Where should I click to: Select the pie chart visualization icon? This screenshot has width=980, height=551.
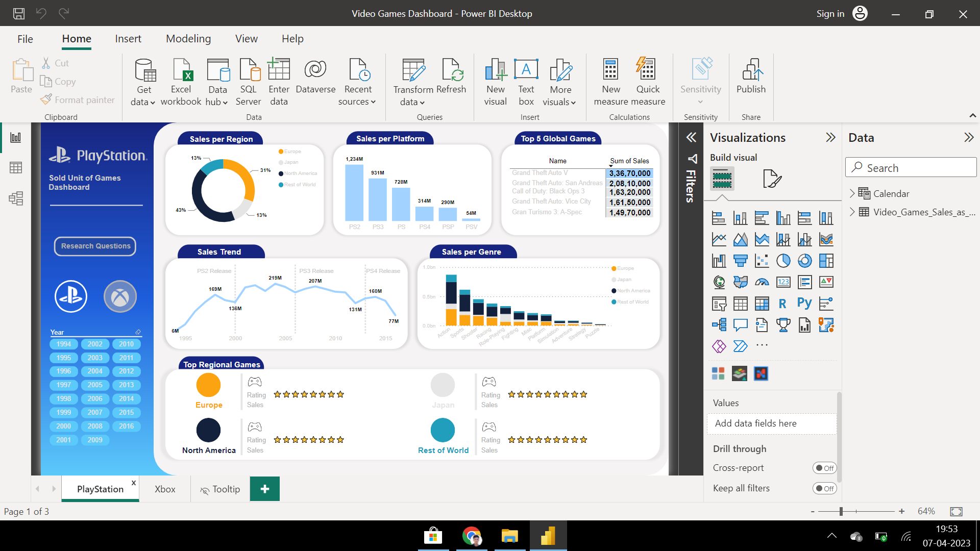click(x=783, y=261)
